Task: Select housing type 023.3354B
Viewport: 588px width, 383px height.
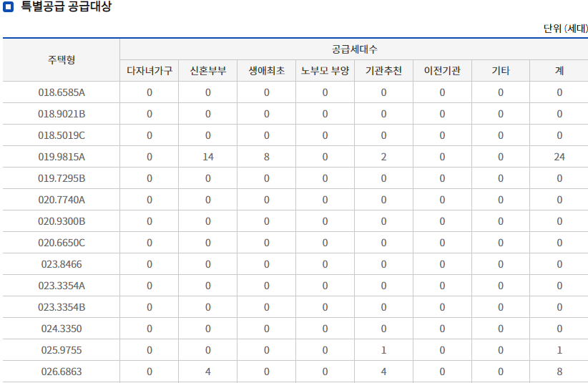Action: click(x=62, y=307)
